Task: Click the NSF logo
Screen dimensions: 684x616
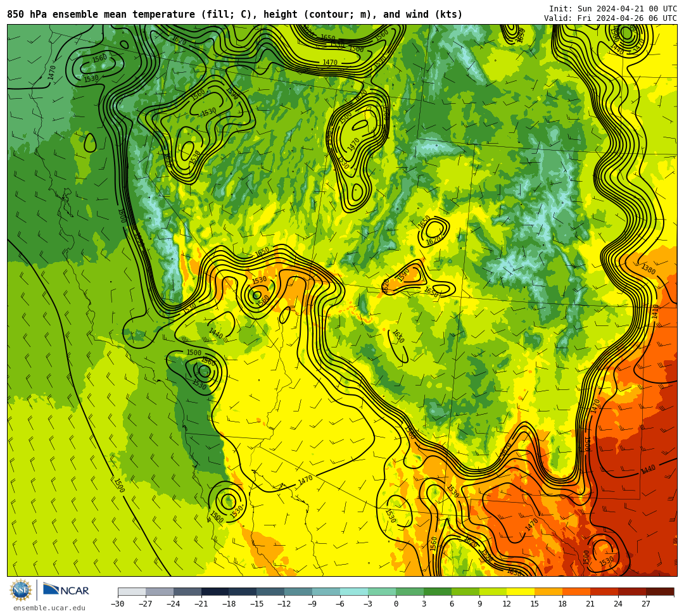Action: click(21, 590)
